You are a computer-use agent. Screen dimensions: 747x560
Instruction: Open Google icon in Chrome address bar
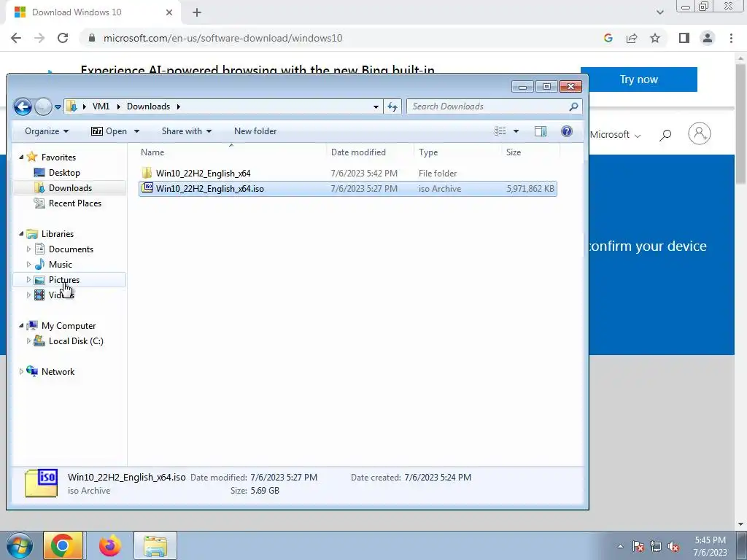608,38
